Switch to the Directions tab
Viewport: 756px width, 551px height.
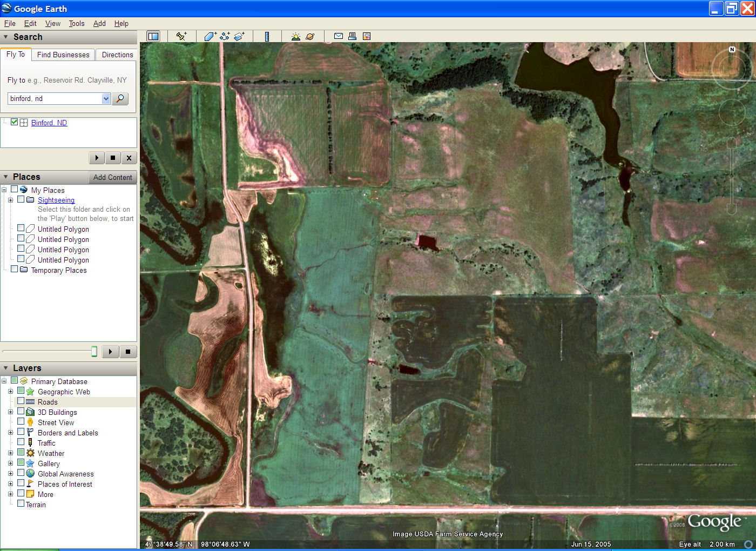[117, 55]
